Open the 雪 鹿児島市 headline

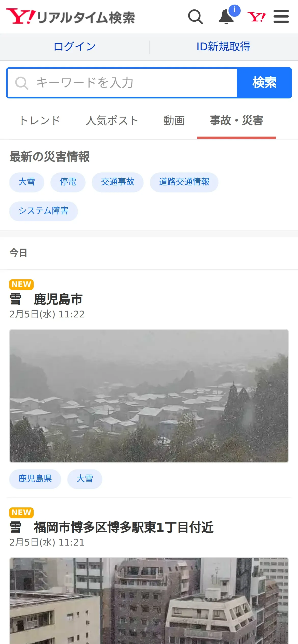coord(46,299)
